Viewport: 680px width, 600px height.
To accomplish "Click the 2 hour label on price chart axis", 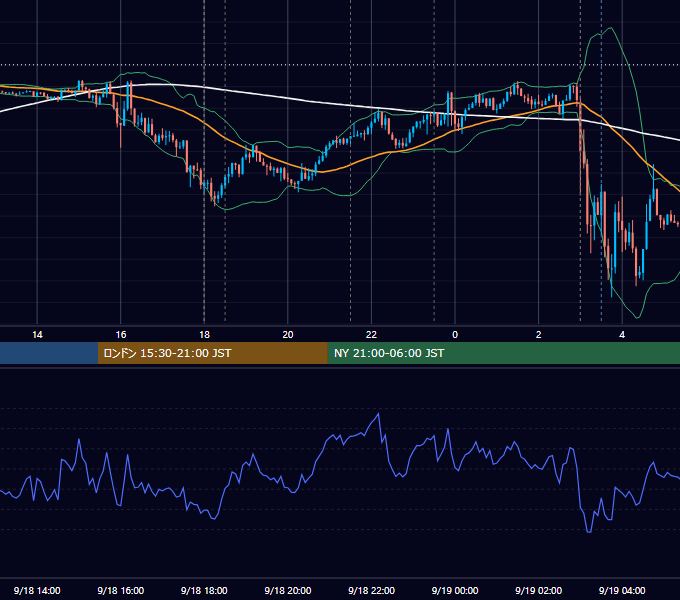I will 538,335.
